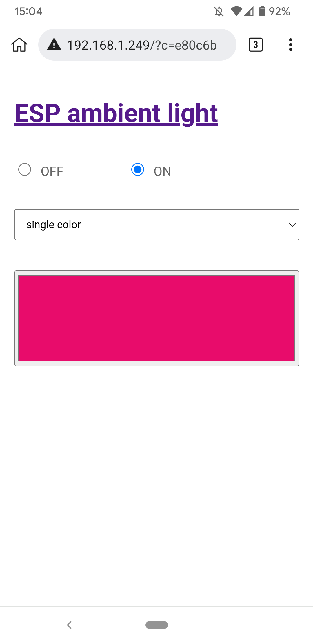Tap the battery status icon
The height and width of the screenshot is (644, 313).
pyautogui.click(x=262, y=11)
